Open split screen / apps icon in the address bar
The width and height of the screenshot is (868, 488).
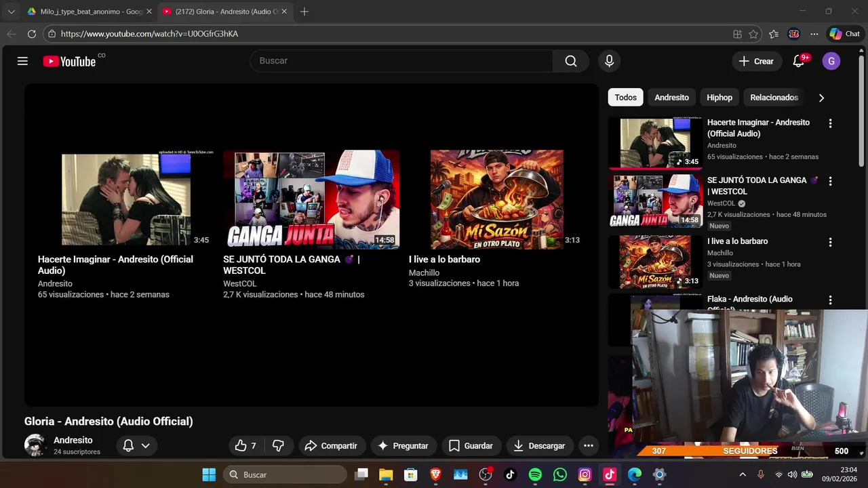point(737,34)
